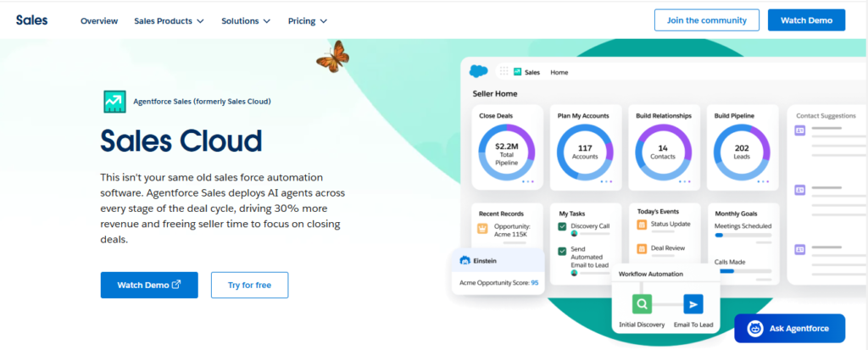Select the Home tab in dashboard

pos(559,73)
